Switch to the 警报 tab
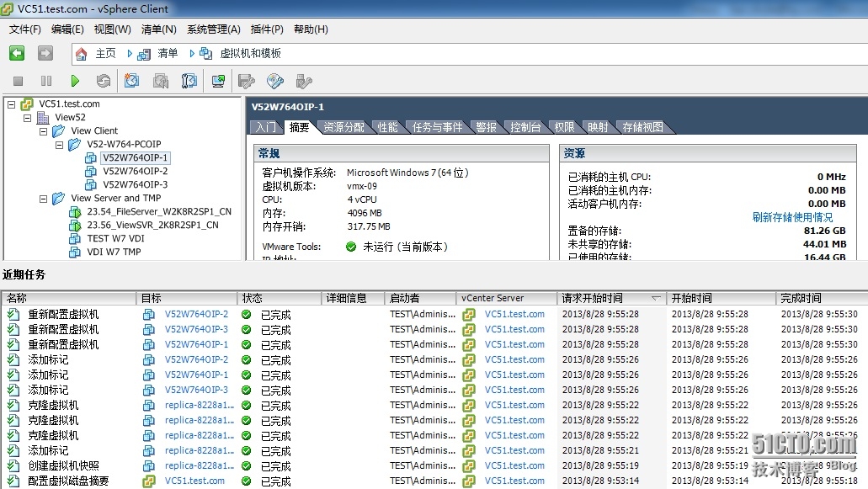 [x=486, y=127]
